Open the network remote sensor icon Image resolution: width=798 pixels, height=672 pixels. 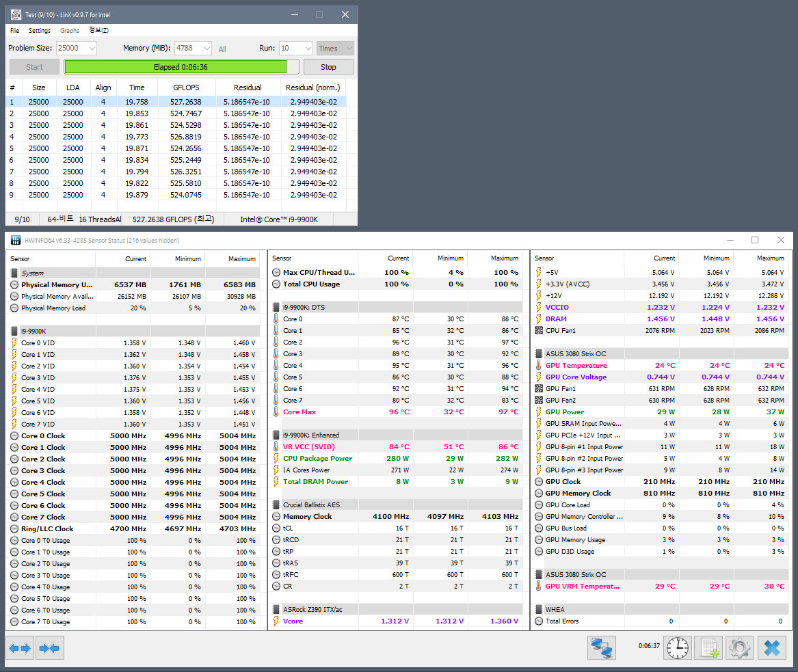click(602, 648)
